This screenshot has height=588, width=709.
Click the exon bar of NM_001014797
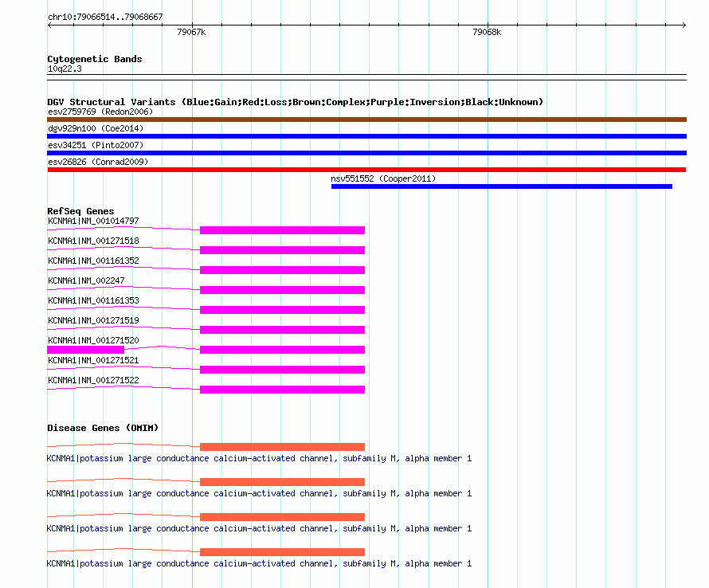pyautogui.click(x=282, y=230)
